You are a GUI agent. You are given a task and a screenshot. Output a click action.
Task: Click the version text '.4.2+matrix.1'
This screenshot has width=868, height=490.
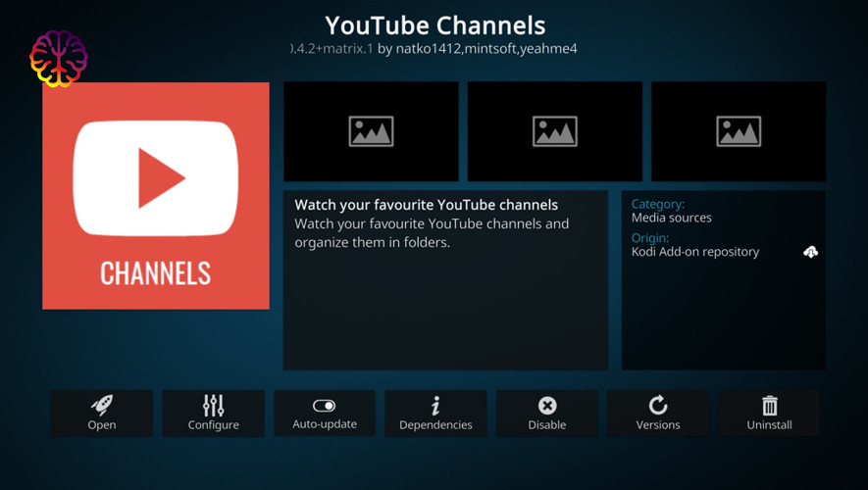(332, 49)
